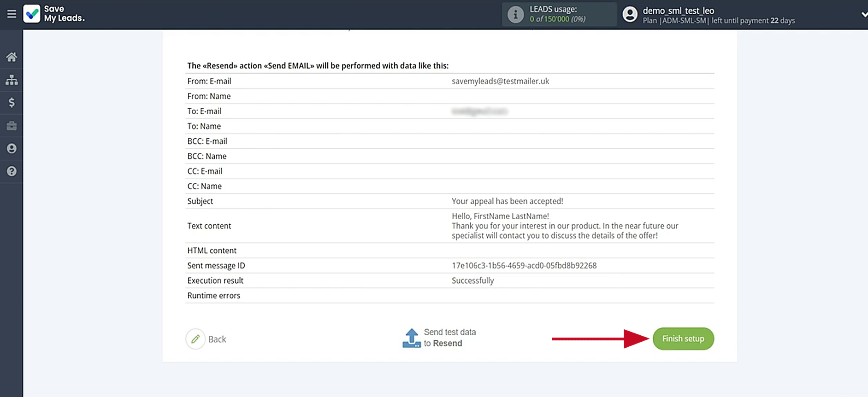Click the 'Runtime errors' label
Viewport: 868px width, 397px height.
pos(214,296)
